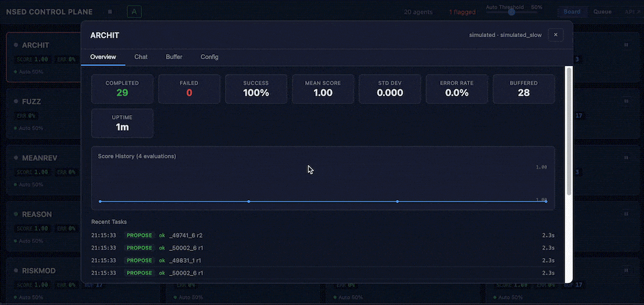Click the rightmost Score History data point
This screenshot has height=305, width=644.
click(x=545, y=201)
